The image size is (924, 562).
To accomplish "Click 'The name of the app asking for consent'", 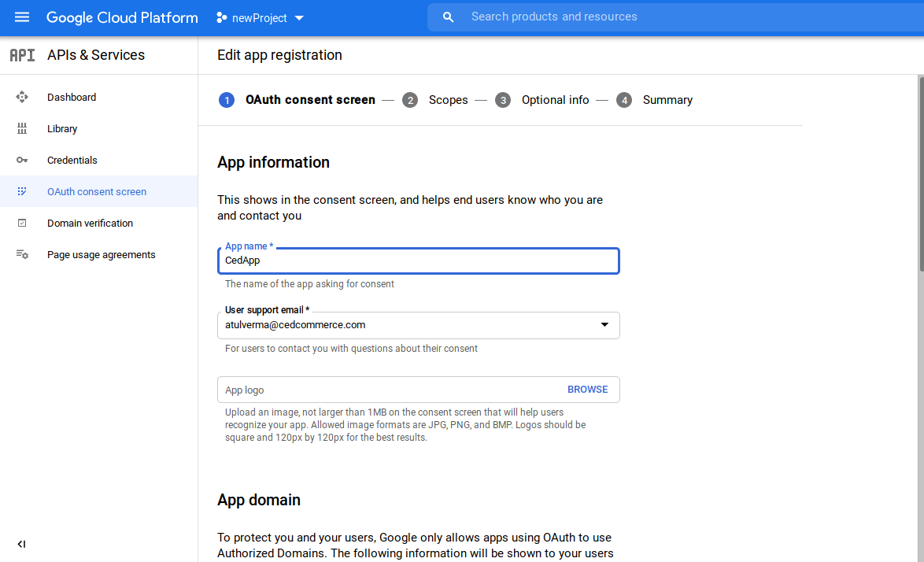I will [309, 284].
